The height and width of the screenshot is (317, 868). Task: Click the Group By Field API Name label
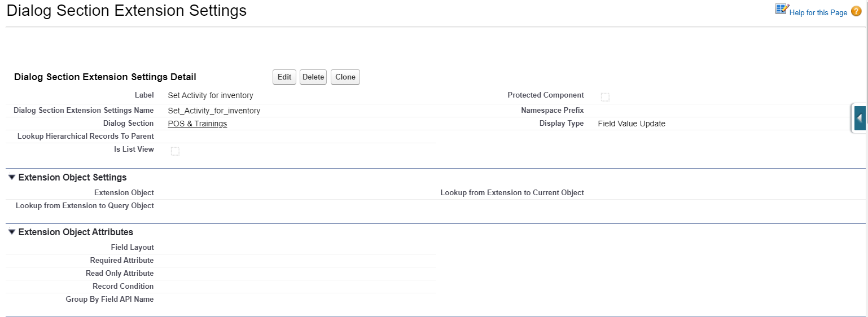(109, 299)
